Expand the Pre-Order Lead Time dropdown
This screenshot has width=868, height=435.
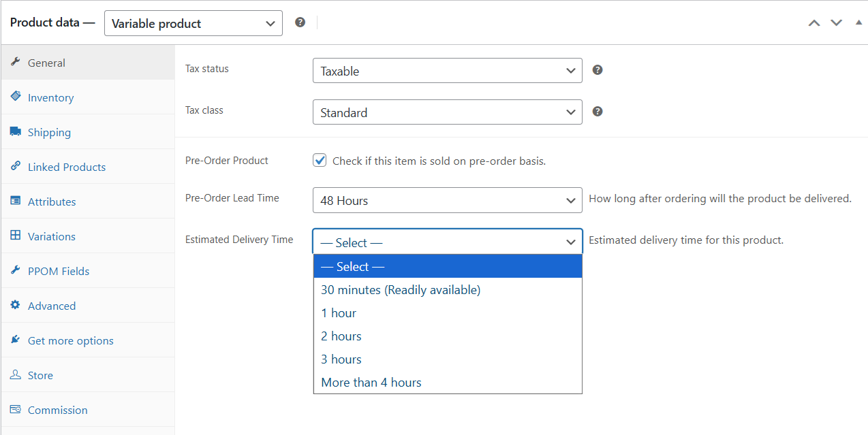tap(447, 201)
